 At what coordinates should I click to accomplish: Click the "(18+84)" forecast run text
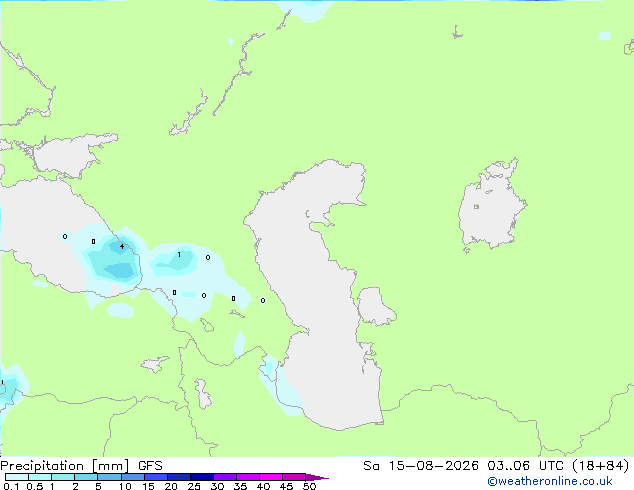click(x=600, y=466)
